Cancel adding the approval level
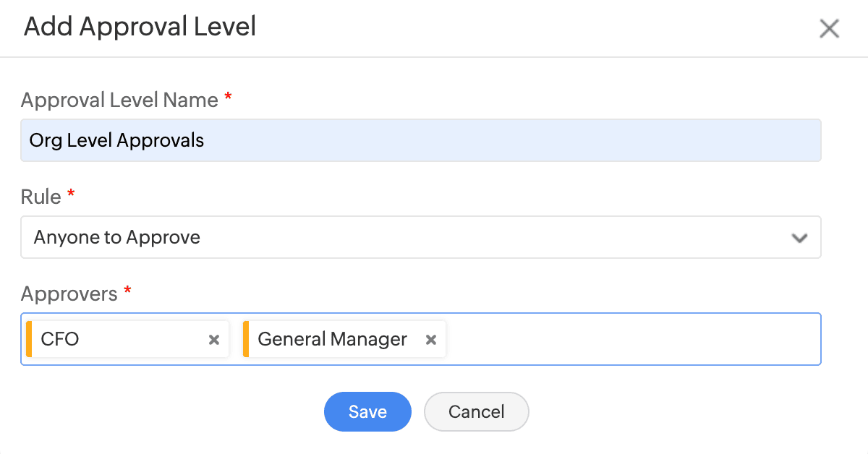 pos(476,411)
